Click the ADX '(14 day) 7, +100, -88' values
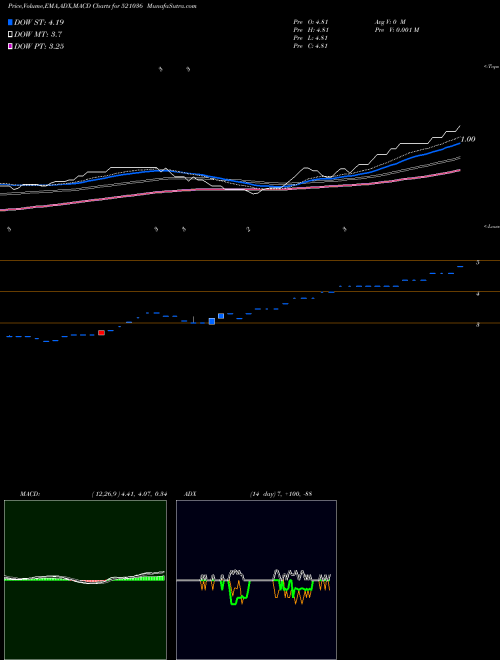 (281, 494)
